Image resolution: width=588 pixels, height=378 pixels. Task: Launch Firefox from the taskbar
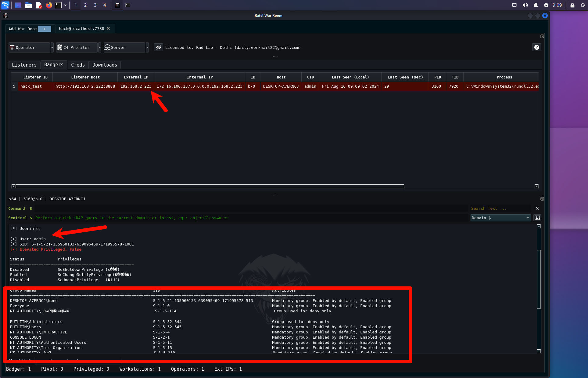pos(49,5)
